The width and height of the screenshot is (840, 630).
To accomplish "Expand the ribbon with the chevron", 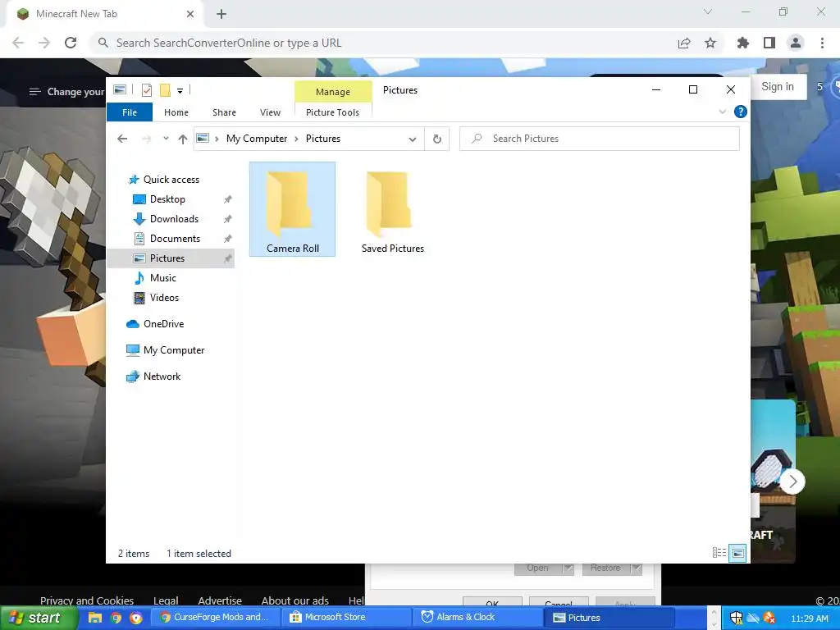I will tap(722, 112).
